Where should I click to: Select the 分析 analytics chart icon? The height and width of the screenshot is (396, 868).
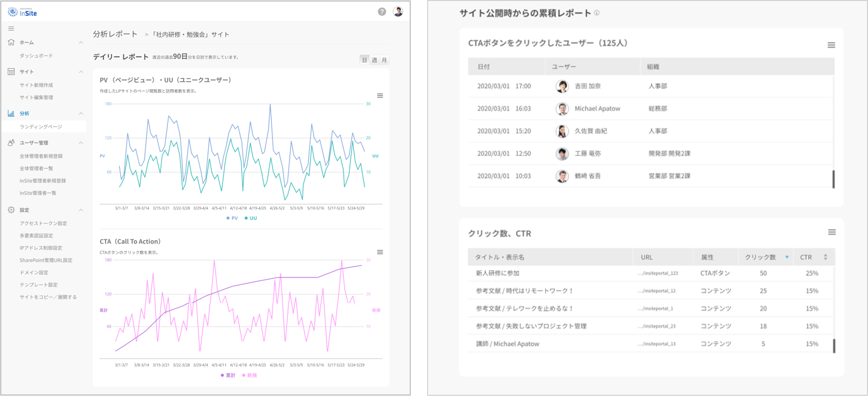11,113
